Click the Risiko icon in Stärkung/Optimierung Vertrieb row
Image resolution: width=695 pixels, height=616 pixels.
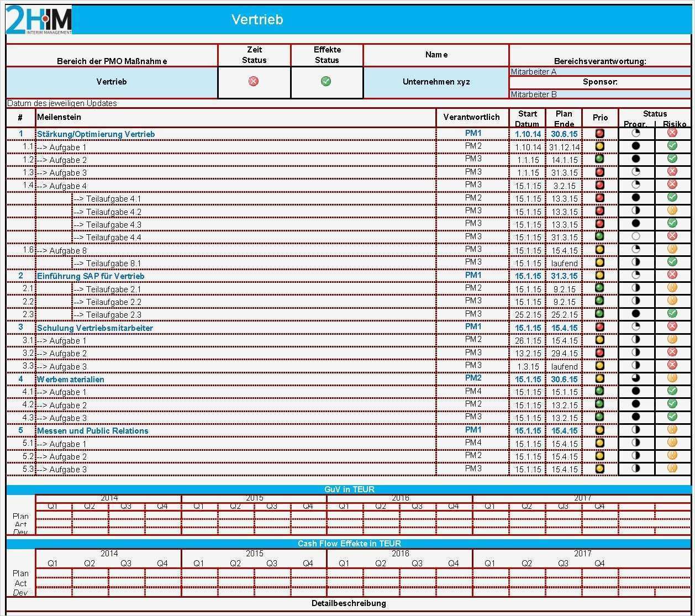[x=672, y=133]
